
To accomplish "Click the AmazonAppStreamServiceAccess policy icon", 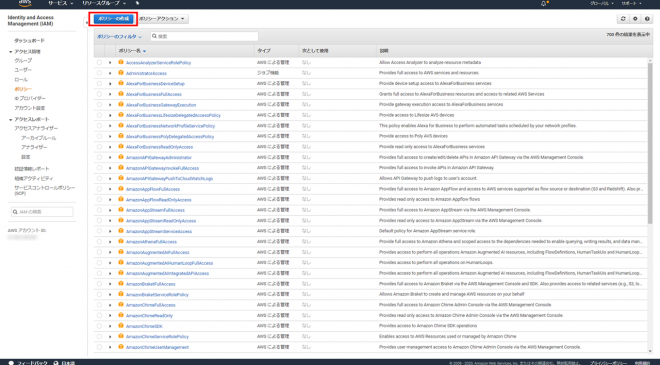I will [x=121, y=231].
